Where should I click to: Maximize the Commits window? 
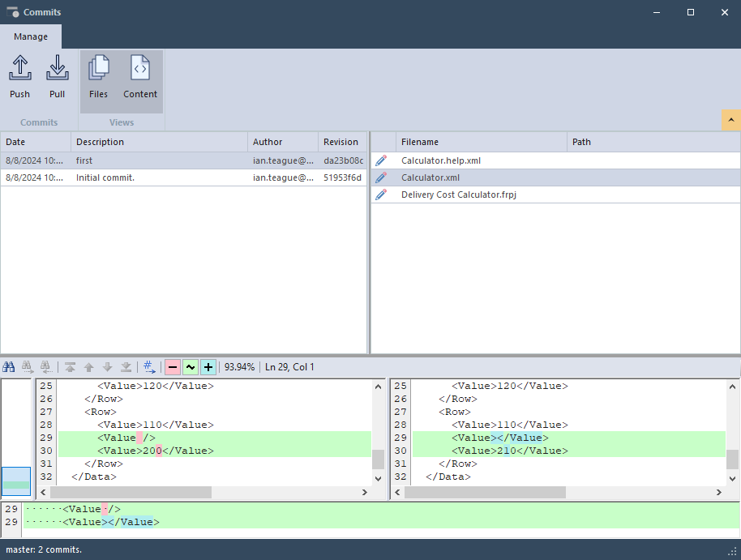click(x=691, y=12)
